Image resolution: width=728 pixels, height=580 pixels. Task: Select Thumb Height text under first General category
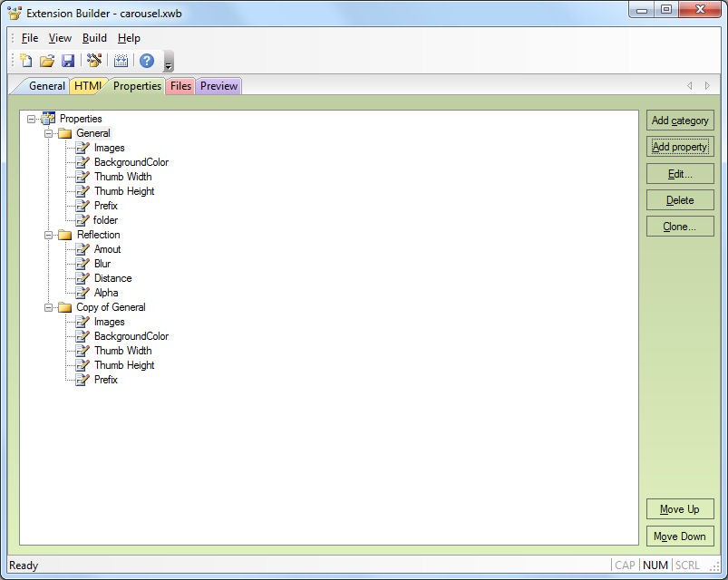coord(124,191)
